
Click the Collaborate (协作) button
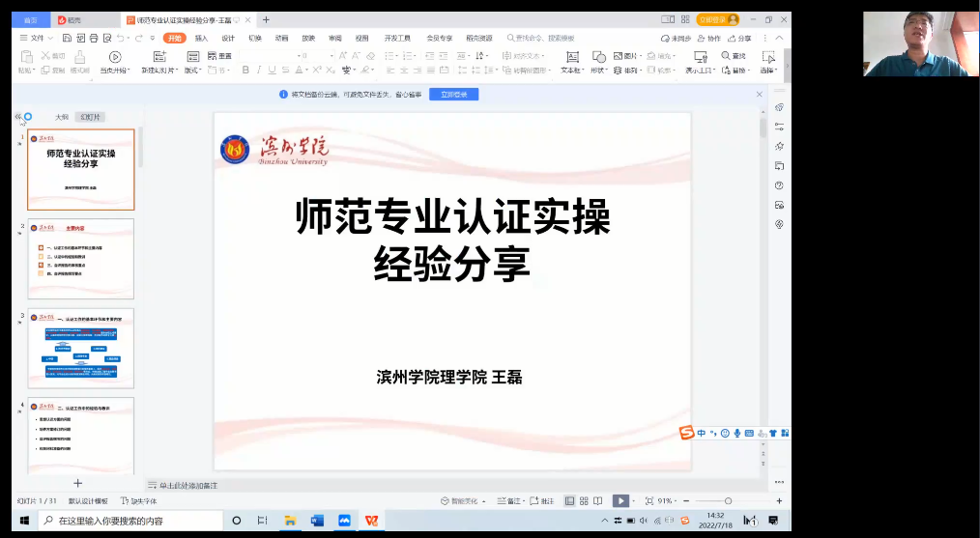coord(708,38)
